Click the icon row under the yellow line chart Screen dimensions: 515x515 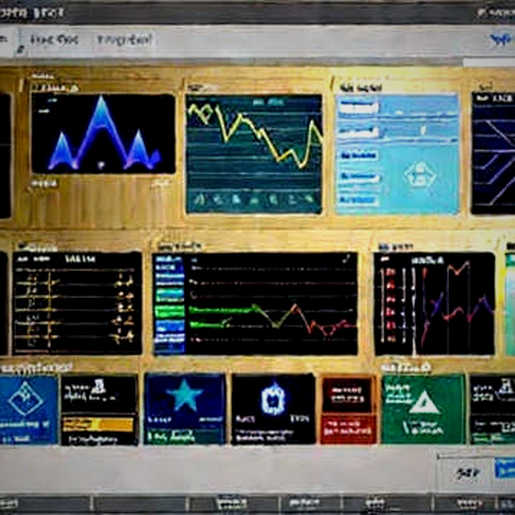tap(254, 199)
